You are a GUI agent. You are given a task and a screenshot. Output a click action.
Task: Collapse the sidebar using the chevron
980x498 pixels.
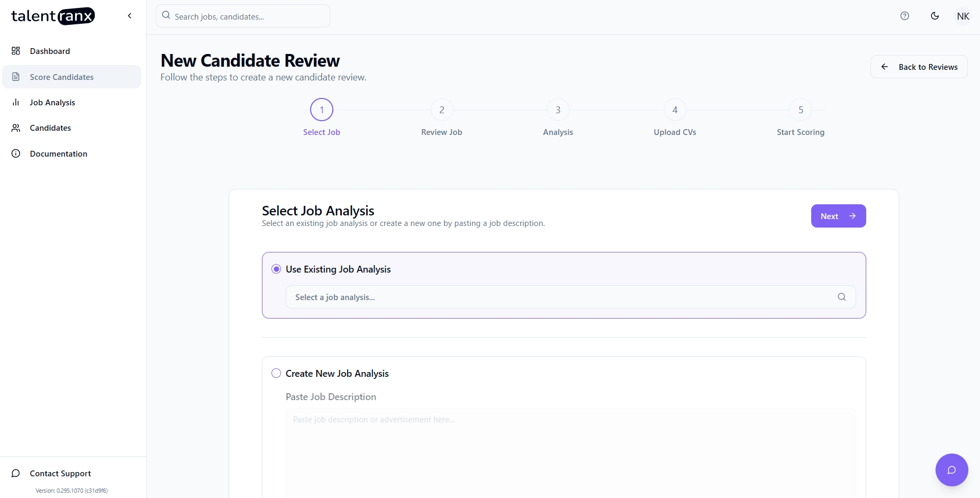(x=130, y=16)
